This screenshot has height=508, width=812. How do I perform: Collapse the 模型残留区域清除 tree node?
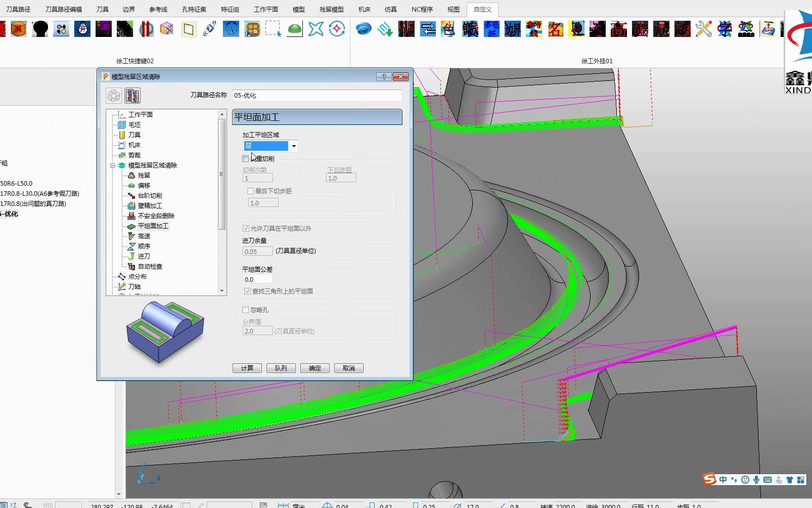[113, 165]
